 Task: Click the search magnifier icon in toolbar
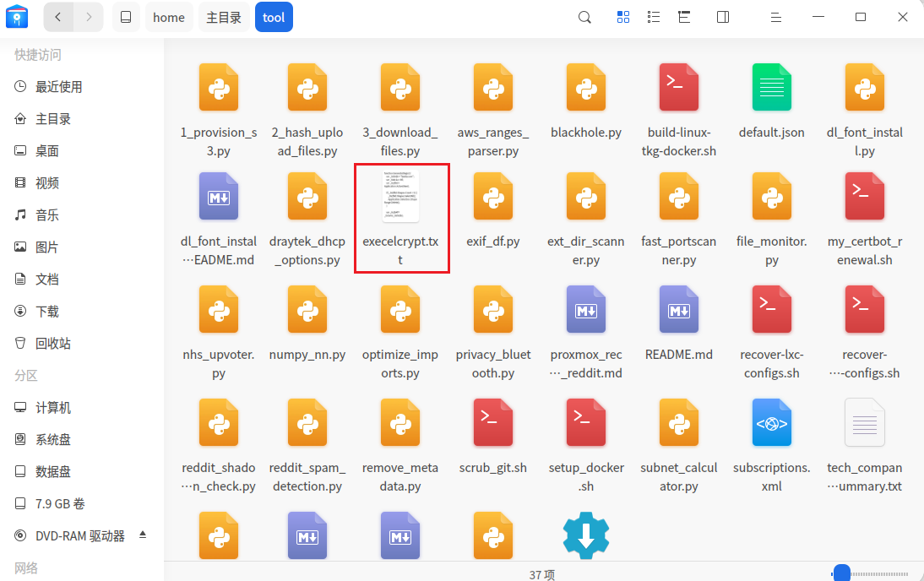point(584,17)
